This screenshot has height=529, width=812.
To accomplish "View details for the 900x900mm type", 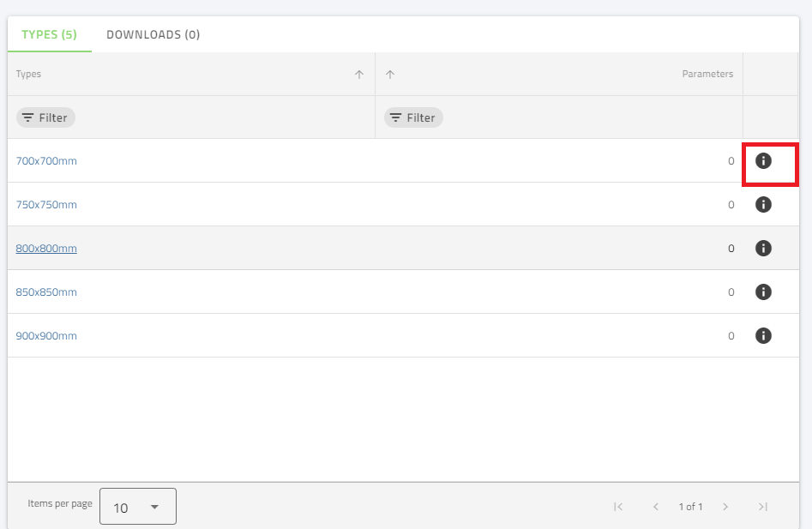I will [763, 335].
